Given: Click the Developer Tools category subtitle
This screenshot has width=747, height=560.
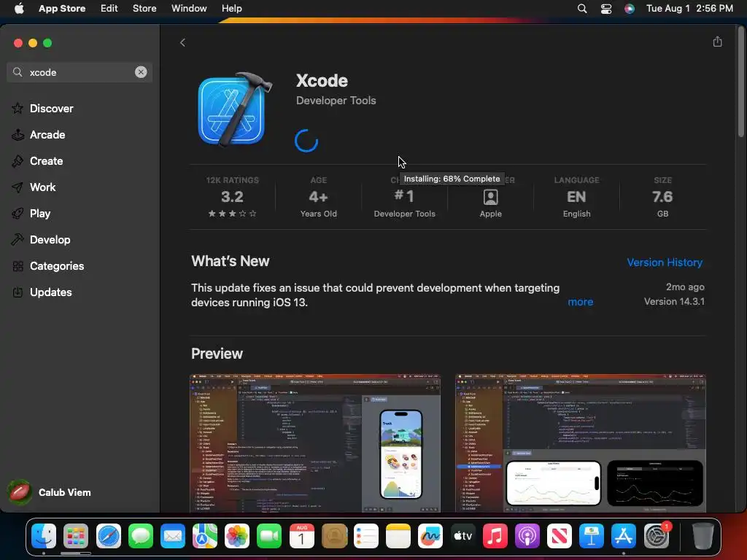Looking at the screenshot, I should (336, 101).
